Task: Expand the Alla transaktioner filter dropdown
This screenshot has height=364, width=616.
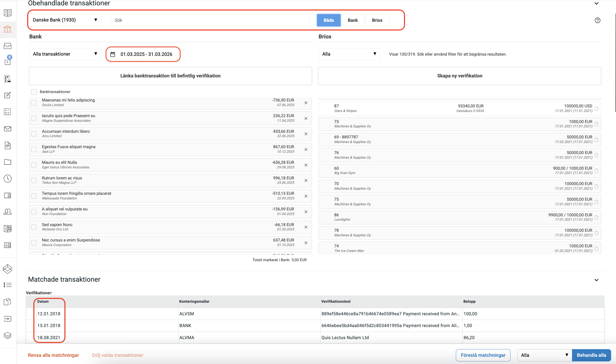Action: tap(65, 54)
